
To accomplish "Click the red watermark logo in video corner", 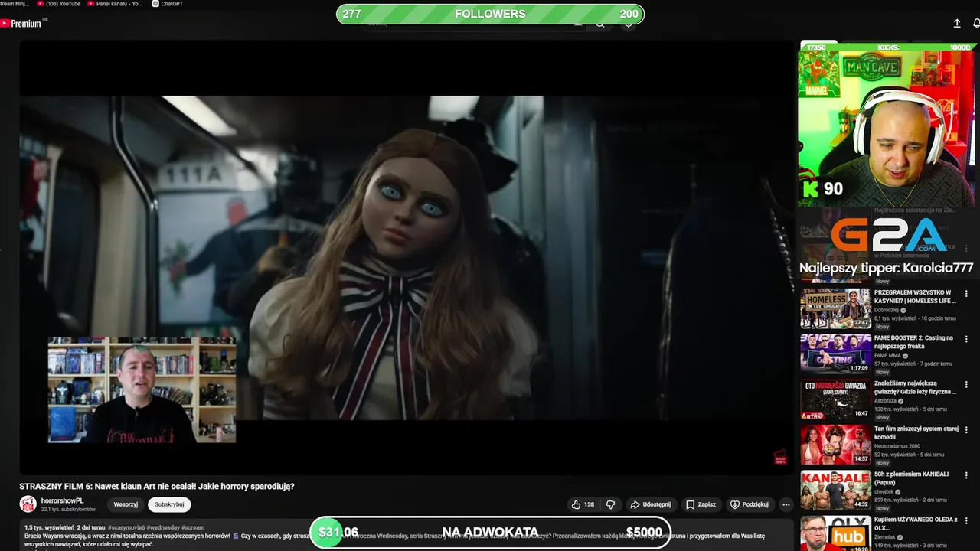I will [x=779, y=458].
